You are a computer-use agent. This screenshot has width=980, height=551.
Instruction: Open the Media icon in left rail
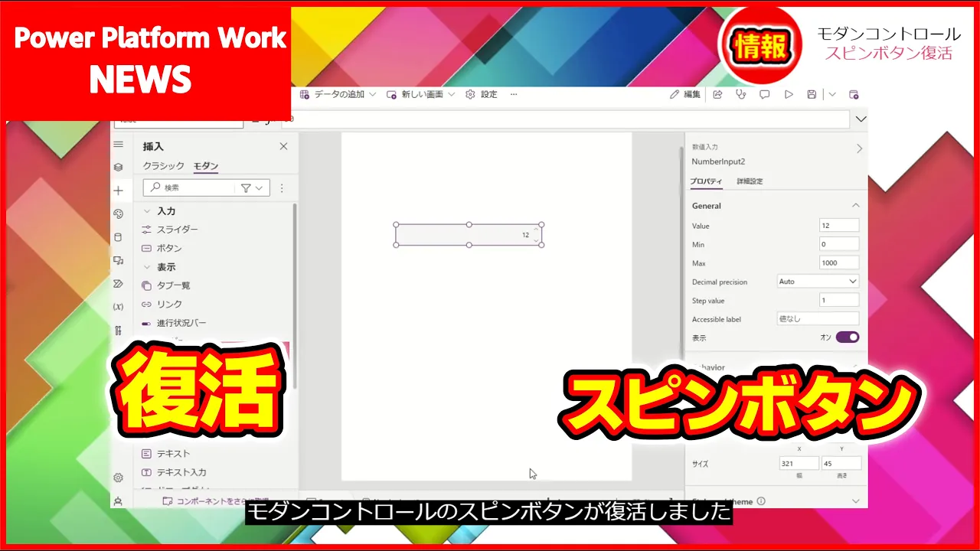[118, 260]
